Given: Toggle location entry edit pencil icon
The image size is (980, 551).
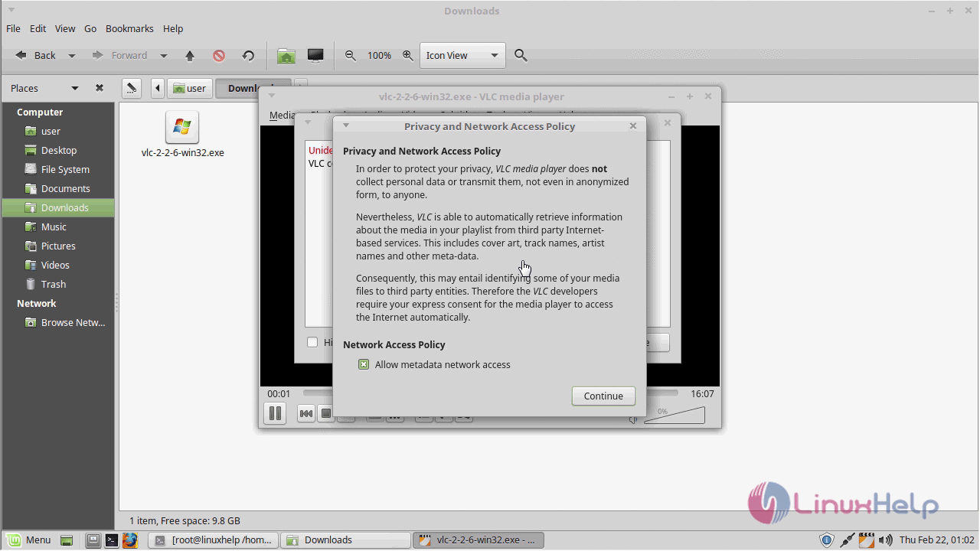Looking at the screenshot, I should (x=132, y=88).
